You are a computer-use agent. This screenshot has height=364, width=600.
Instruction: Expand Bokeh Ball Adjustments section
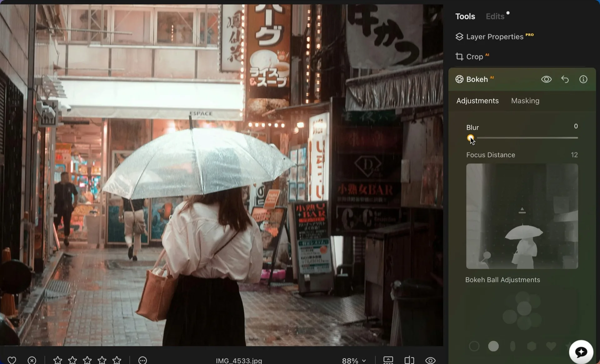point(502,280)
